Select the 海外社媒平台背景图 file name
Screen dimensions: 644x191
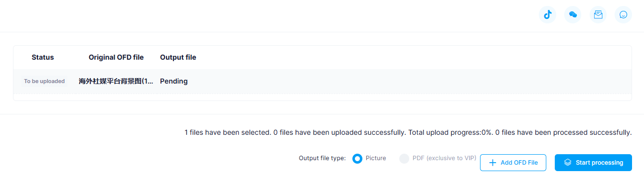coord(116,81)
